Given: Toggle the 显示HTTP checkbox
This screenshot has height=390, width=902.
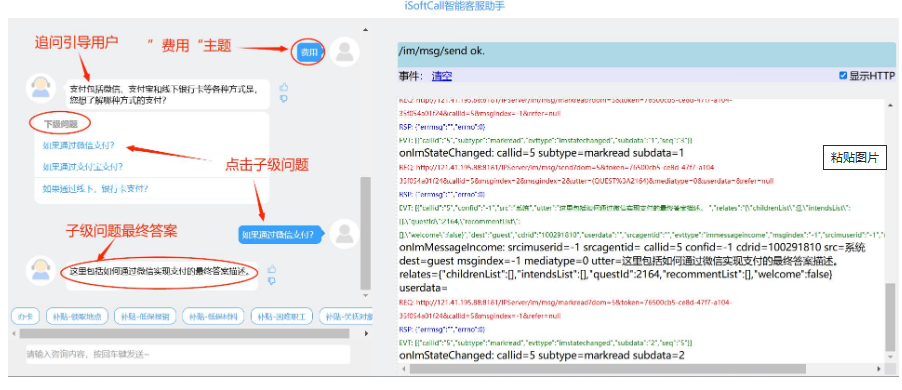Looking at the screenshot, I should [x=843, y=75].
